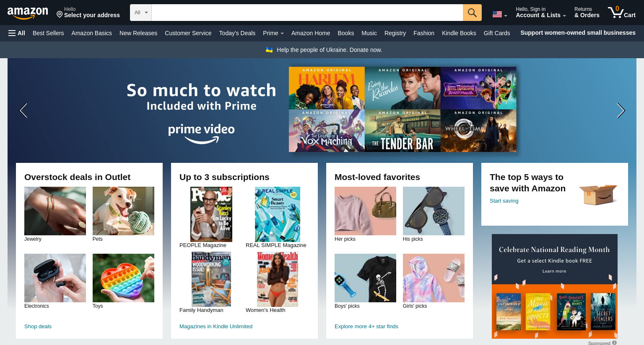The image size is (644, 345).
Task: Open search category All dropdown
Action: pyautogui.click(x=141, y=13)
